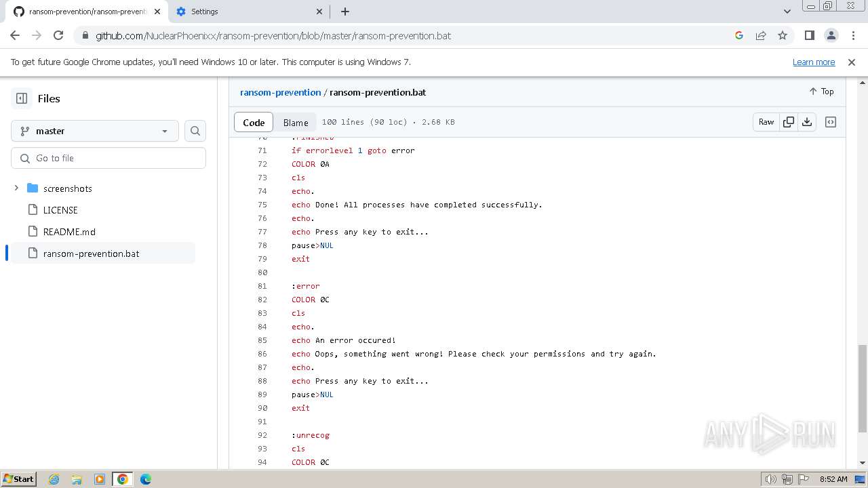Open media player from taskbar
This screenshot has height=488, width=868.
coord(100,479)
